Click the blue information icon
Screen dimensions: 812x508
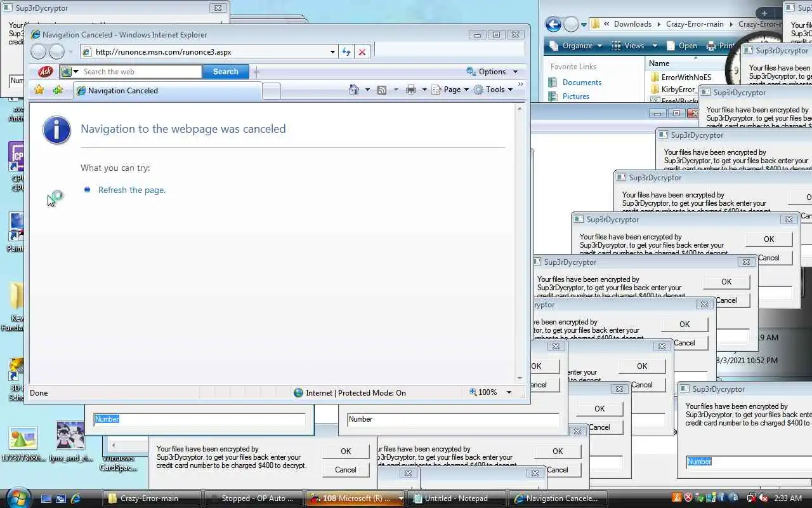point(56,130)
